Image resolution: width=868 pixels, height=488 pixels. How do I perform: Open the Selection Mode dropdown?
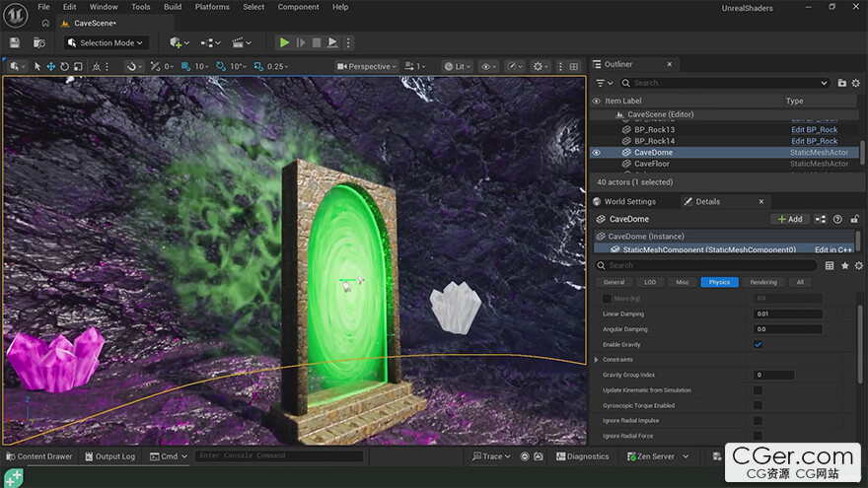[x=106, y=42]
